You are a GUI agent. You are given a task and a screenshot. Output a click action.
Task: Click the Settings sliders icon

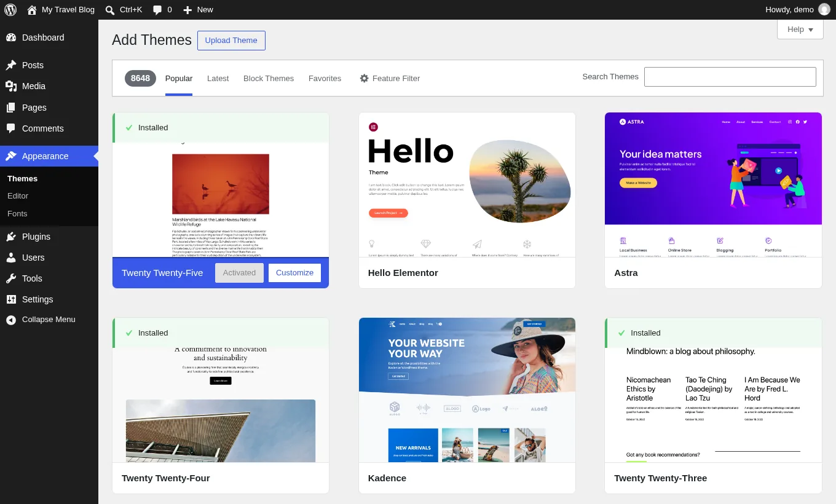(x=11, y=299)
